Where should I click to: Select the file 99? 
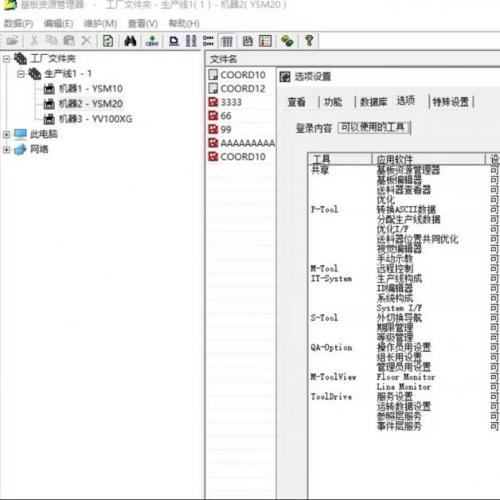click(226, 129)
